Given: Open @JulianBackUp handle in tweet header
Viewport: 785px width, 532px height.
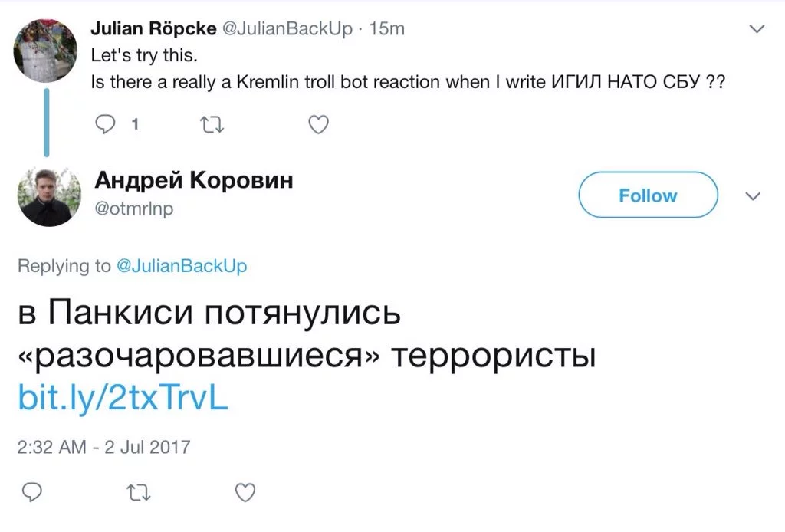Looking at the screenshot, I should click(287, 29).
